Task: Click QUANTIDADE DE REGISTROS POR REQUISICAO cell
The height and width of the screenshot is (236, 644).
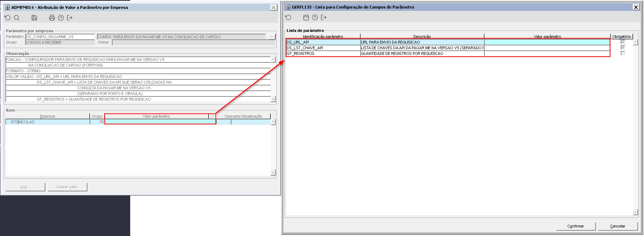Action: [x=422, y=54]
